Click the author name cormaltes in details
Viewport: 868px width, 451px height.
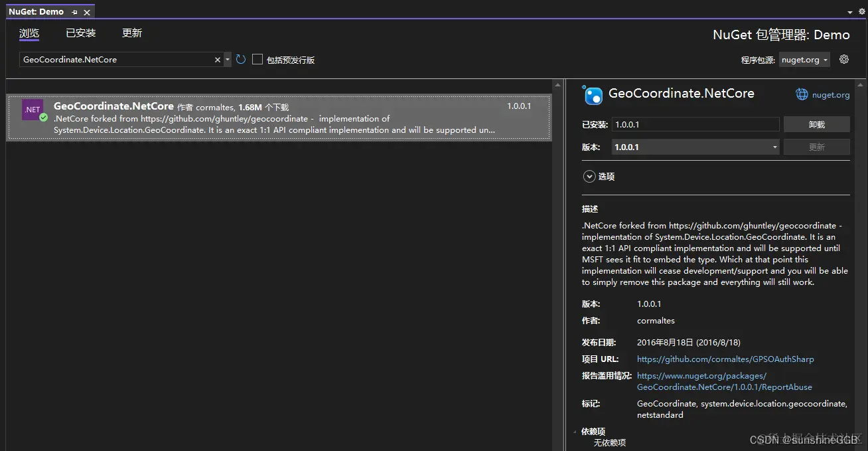[656, 321]
